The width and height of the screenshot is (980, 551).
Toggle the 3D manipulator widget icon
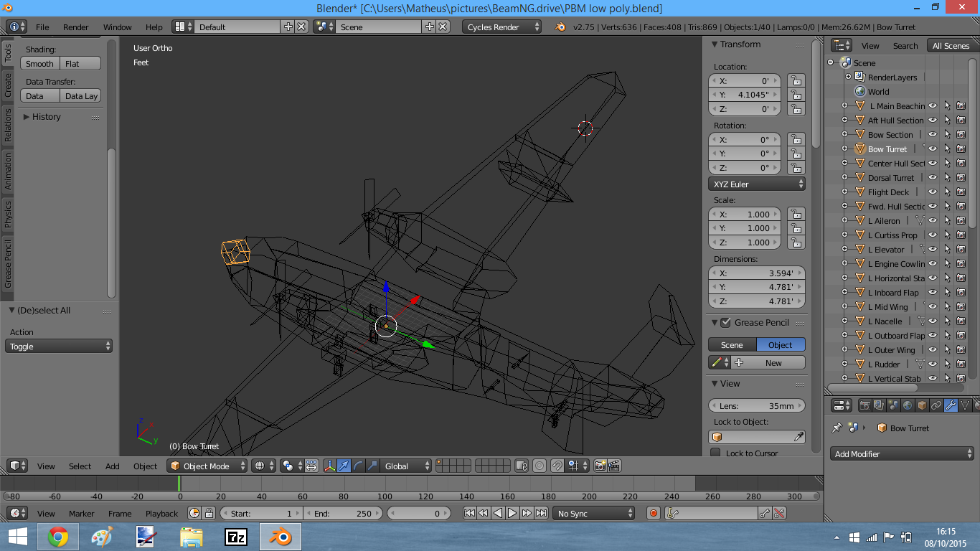click(330, 466)
